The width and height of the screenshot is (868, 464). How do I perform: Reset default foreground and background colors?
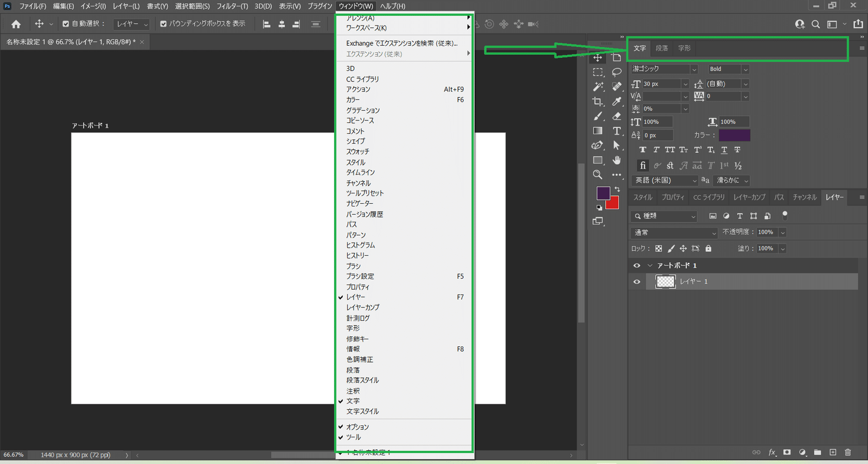coord(599,208)
